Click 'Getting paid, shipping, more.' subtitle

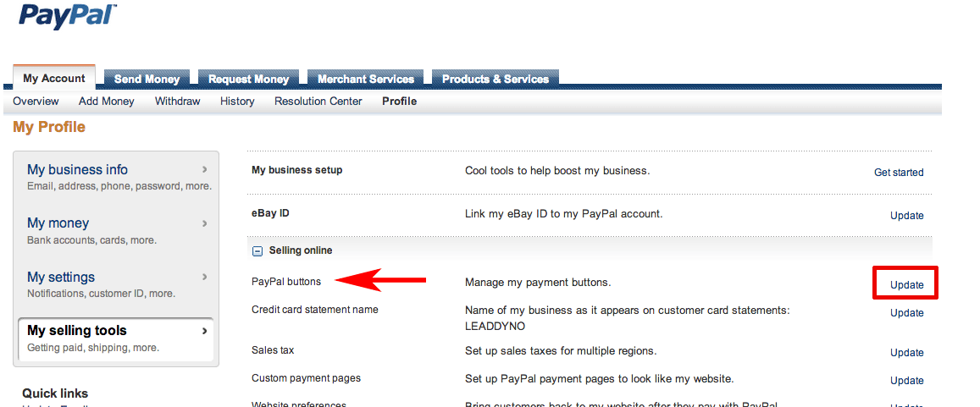pyautogui.click(x=93, y=348)
